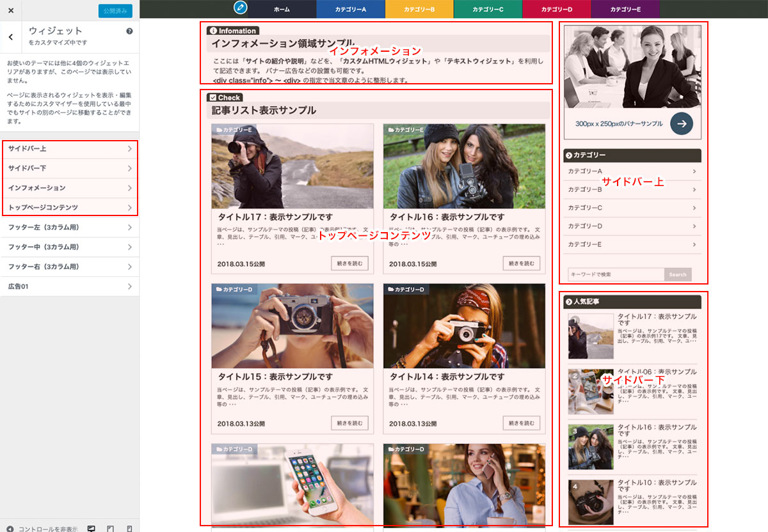Screen dimensions: 768x532
Task: Open カテゴリーE in the sidebar category list
Action: 632,244
